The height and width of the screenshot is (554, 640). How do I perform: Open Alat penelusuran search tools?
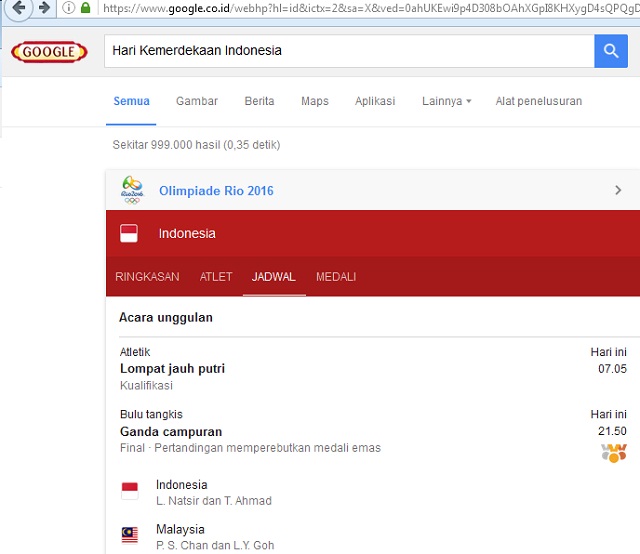[538, 101]
